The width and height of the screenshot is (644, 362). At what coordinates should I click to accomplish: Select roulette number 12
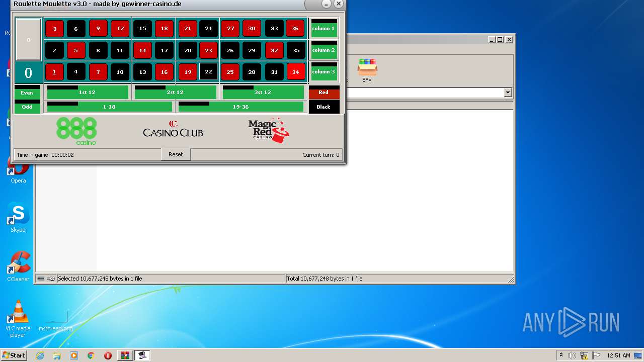pos(120,29)
